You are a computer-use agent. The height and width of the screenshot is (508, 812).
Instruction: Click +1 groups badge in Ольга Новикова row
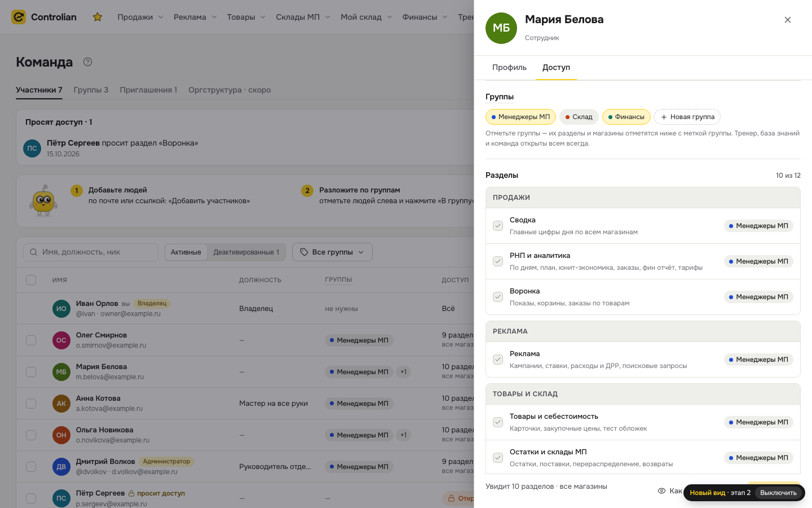pyautogui.click(x=403, y=435)
